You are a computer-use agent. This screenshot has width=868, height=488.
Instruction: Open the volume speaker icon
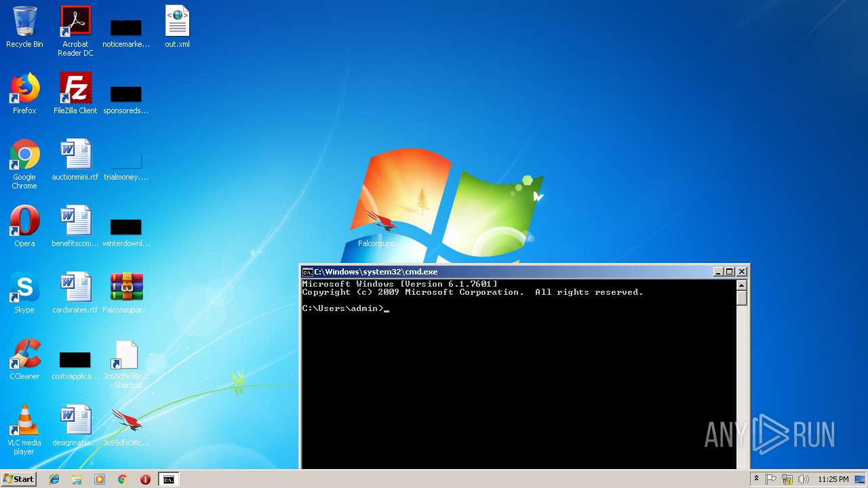tap(804, 479)
